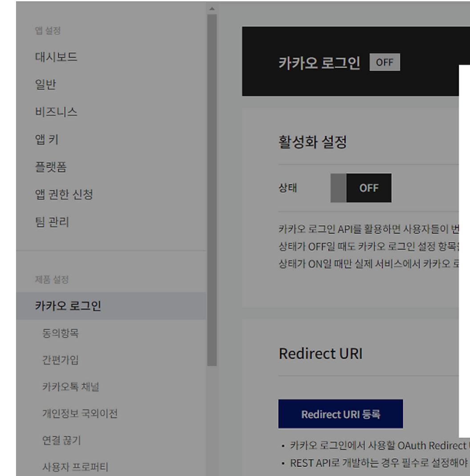The height and width of the screenshot is (476, 470).
Task: Select 연결 끊기 submenu
Action: coord(61,440)
